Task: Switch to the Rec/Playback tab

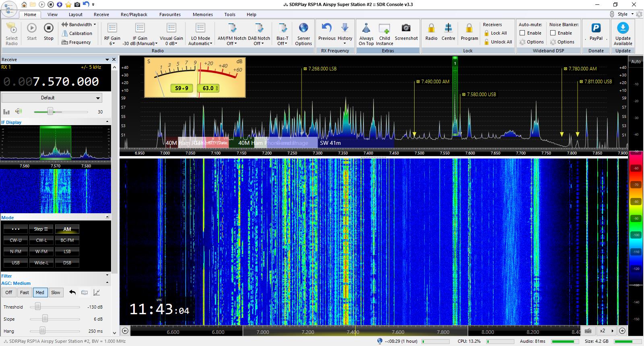Action: point(134,14)
